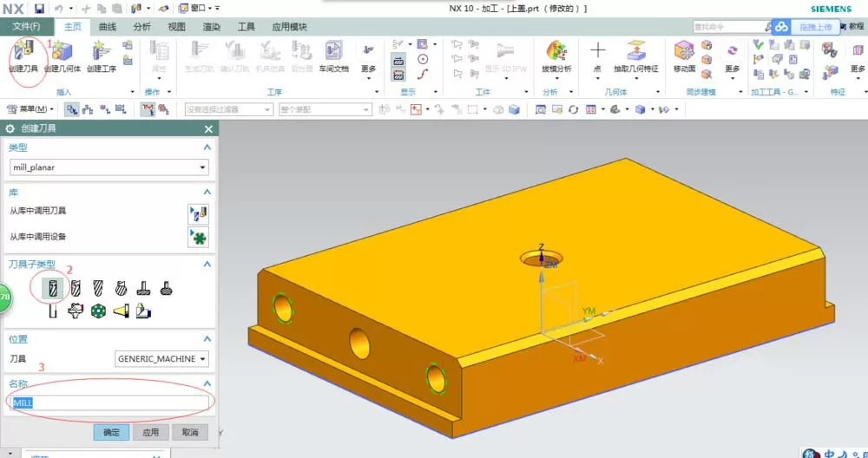Open the GENERIC_MACHINE location dropdown
Screen dimensions: 868x458
tap(161, 359)
